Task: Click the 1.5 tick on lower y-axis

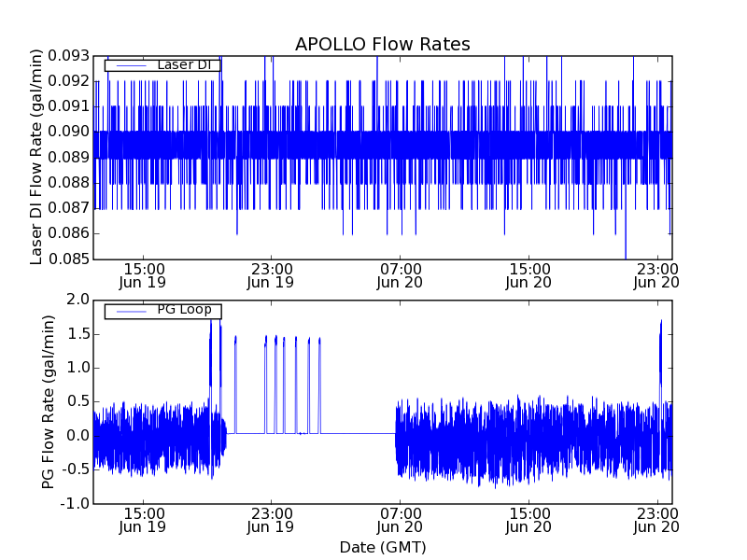Action: (78, 334)
